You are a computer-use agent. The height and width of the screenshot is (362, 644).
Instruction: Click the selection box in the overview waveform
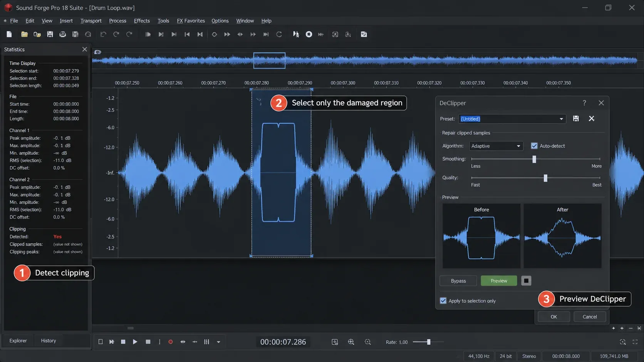tap(269, 60)
